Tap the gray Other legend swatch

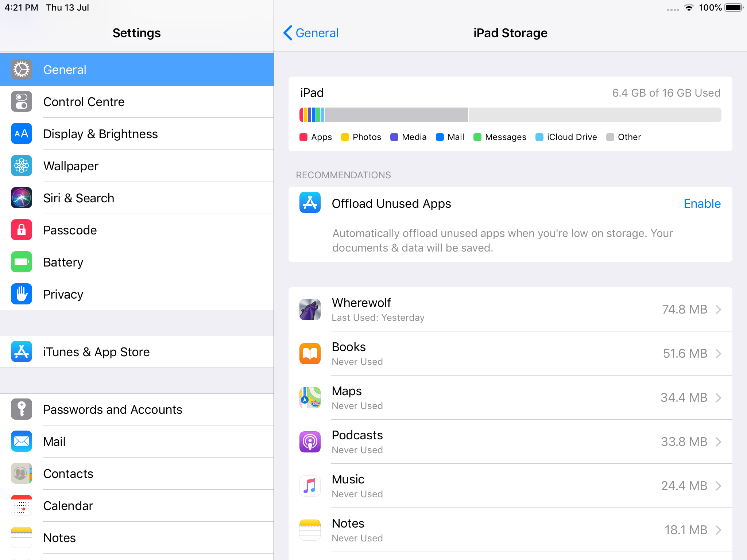[x=610, y=137]
